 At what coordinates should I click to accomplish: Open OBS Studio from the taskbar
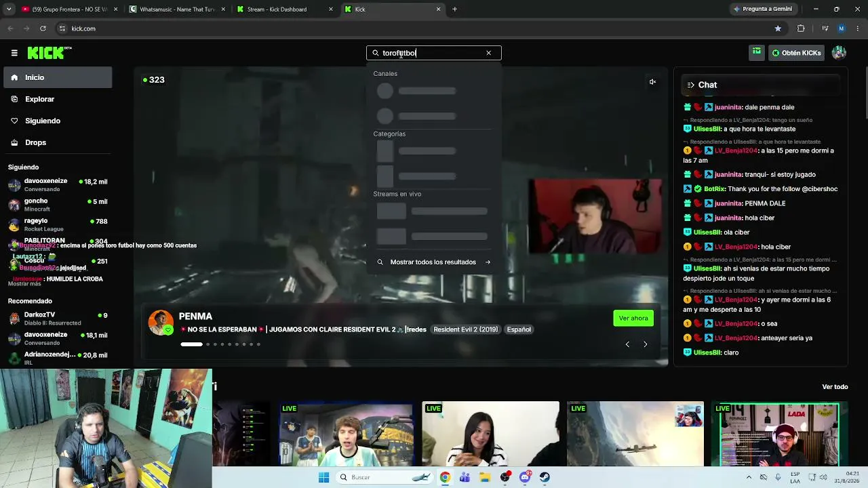click(x=505, y=477)
